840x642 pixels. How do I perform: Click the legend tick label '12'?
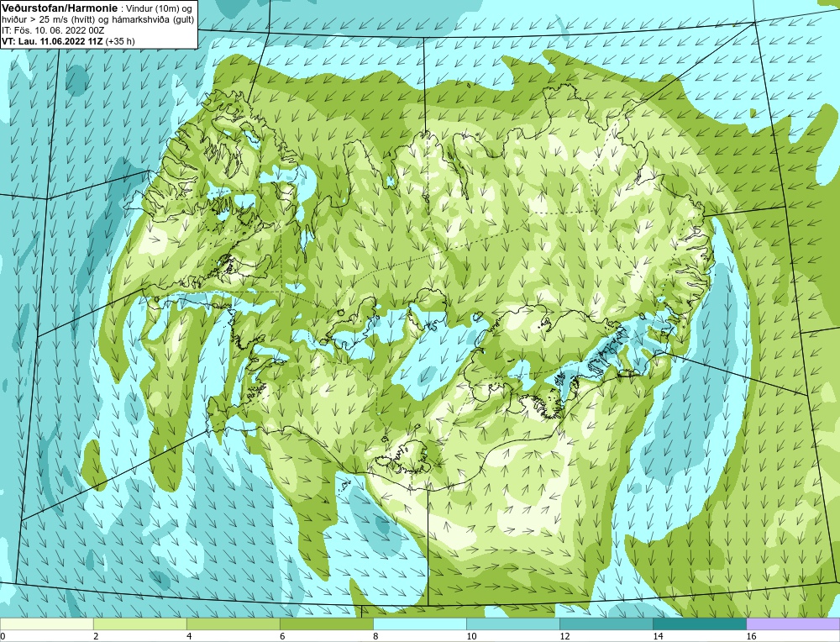tap(564, 636)
